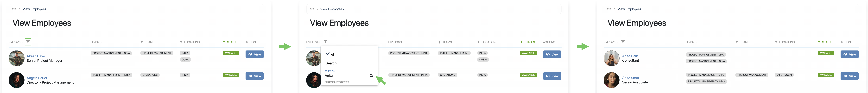Click Anita Scott's avatar picture

click(612, 80)
